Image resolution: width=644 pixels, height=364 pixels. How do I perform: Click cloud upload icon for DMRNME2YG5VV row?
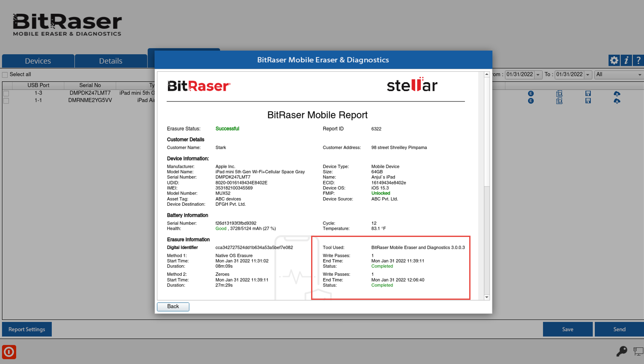coord(617,101)
